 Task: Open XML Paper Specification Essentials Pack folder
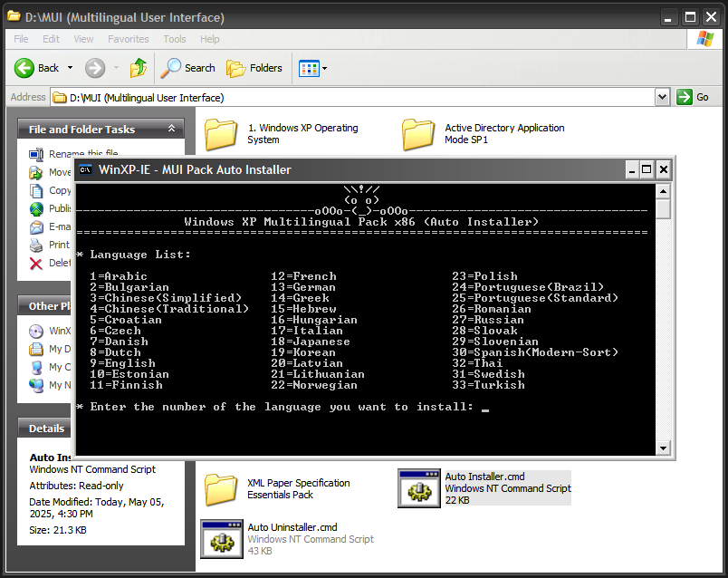point(221,489)
